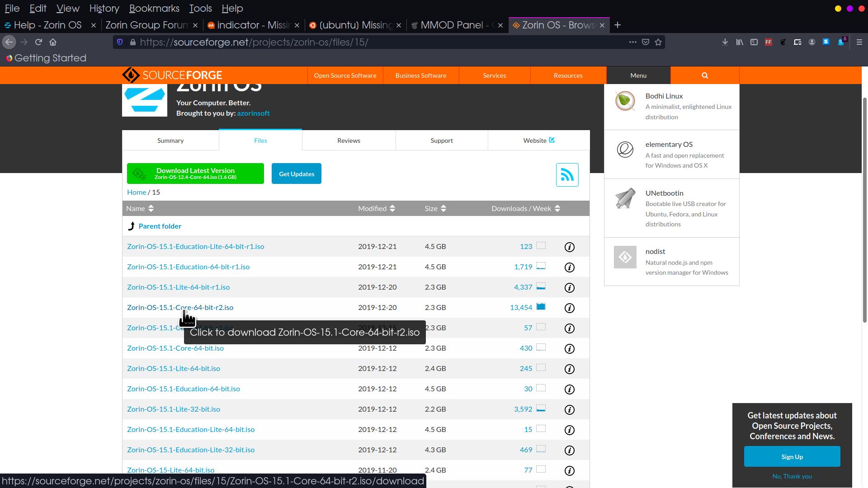Sort by Downloads / Week arrows
The width and height of the screenshot is (868, 488).
click(557, 208)
